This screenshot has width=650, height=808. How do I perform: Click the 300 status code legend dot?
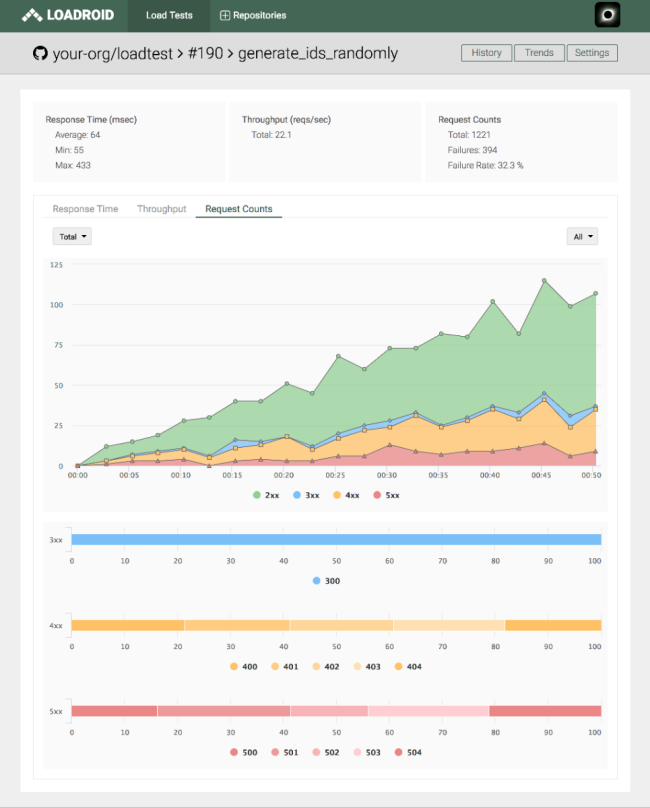[x=317, y=580]
